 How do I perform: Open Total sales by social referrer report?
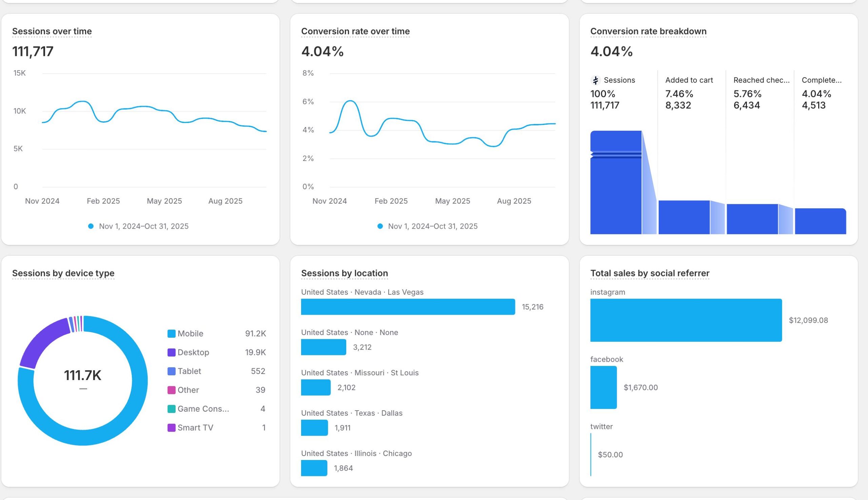click(649, 273)
